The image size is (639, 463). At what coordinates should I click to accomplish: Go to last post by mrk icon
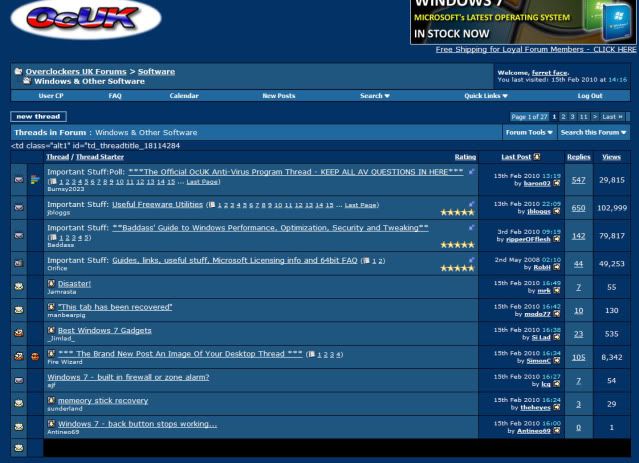tap(557, 291)
